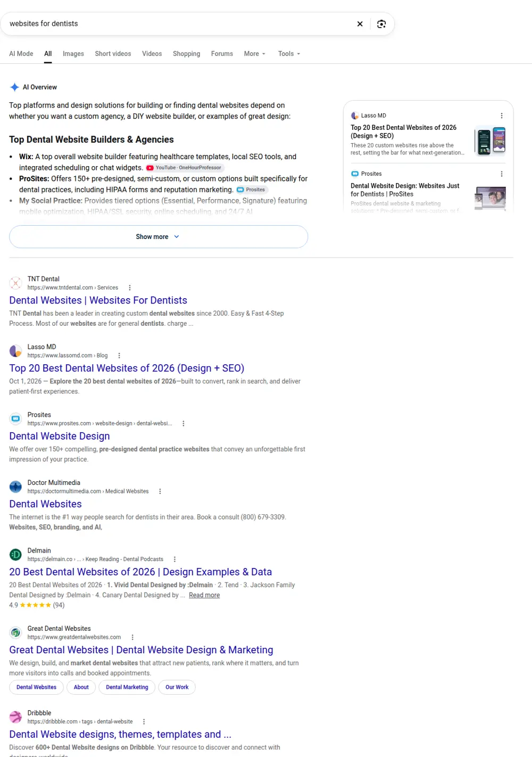The width and height of the screenshot is (532, 757).
Task: Click Prosites favicon in sidebar card
Action: tap(355, 174)
